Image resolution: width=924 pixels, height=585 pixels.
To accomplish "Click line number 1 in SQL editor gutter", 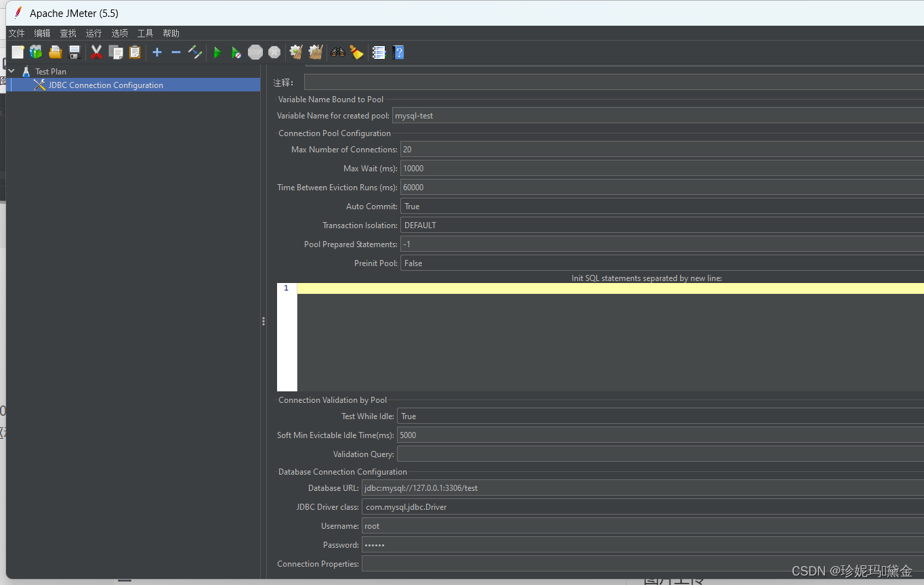I will pyautogui.click(x=286, y=288).
